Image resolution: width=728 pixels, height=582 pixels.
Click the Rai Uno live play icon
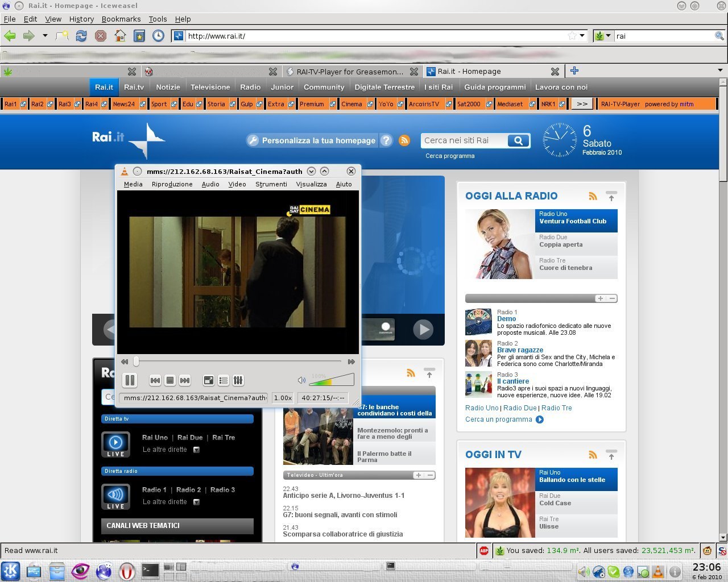115,443
